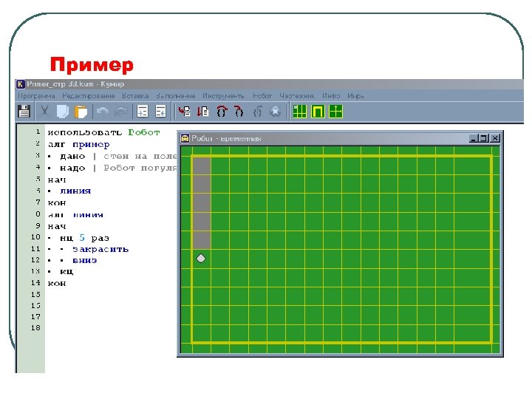
Task: Click the 'вниз' command on line 12
Action: [85, 261]
